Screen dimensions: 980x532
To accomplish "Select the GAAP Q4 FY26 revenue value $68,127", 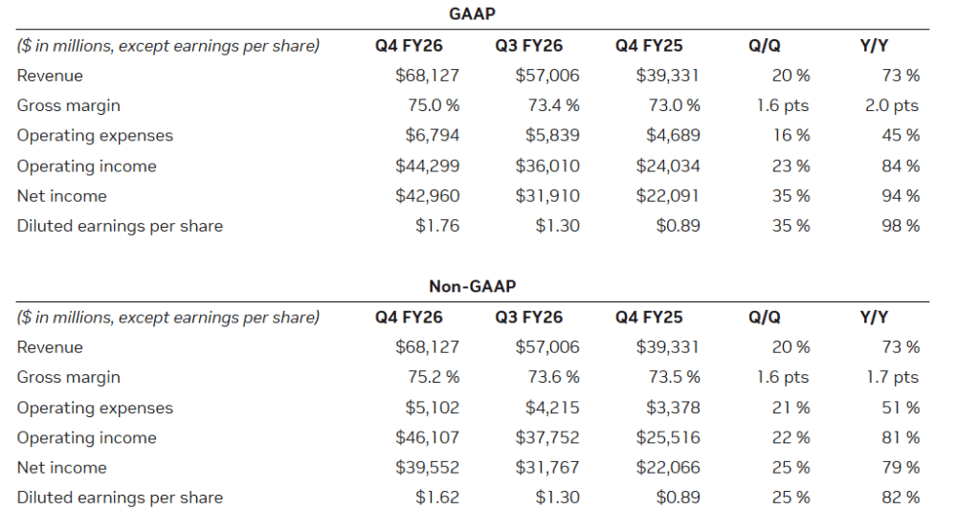I will 427,76.
